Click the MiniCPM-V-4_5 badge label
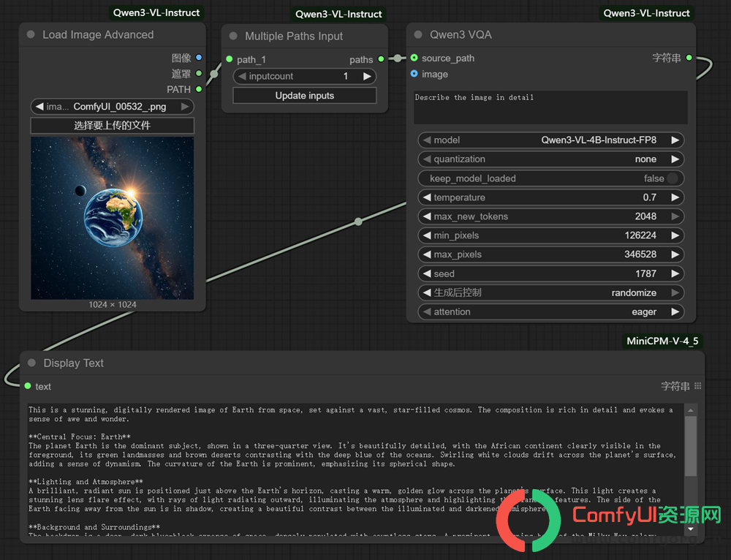Screen dimensions: 731x560 [x=662, y=341]
